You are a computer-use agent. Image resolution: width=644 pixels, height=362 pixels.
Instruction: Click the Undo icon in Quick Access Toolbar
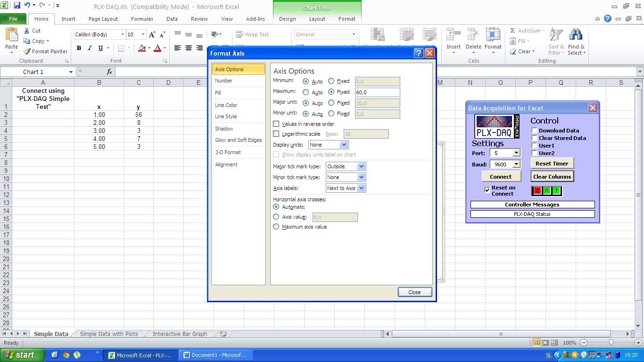click(27, 6)
